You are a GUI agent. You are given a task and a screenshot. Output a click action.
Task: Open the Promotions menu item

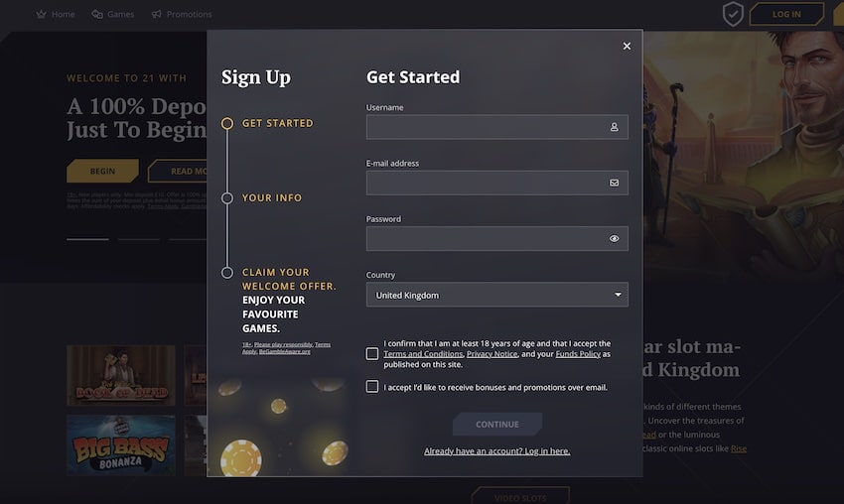[189, 15]
